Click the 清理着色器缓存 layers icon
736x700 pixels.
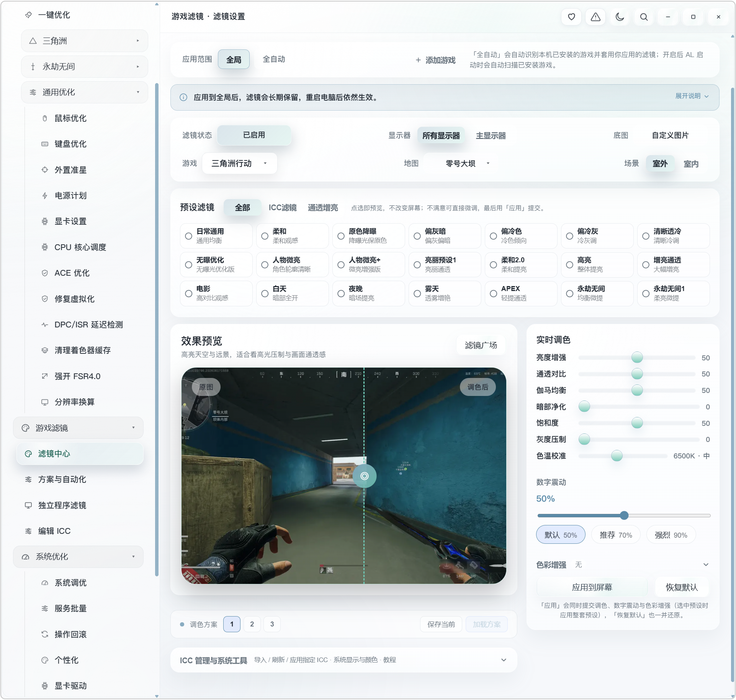coord(45,350)
